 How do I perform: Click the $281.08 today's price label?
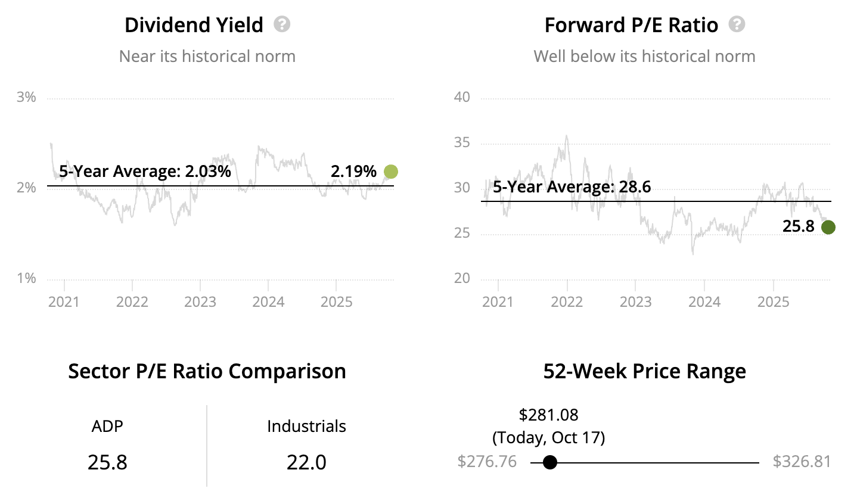tap(548, 415)
